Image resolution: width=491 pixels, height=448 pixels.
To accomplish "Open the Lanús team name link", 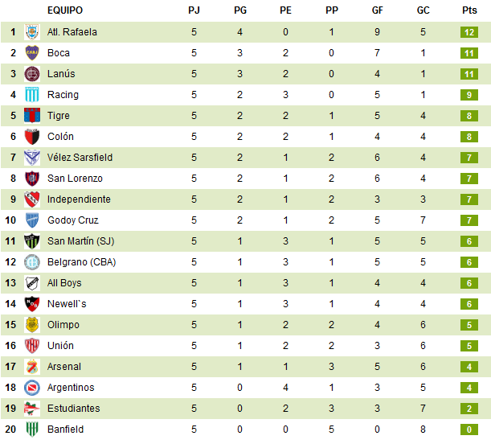I will pos(61,74).
